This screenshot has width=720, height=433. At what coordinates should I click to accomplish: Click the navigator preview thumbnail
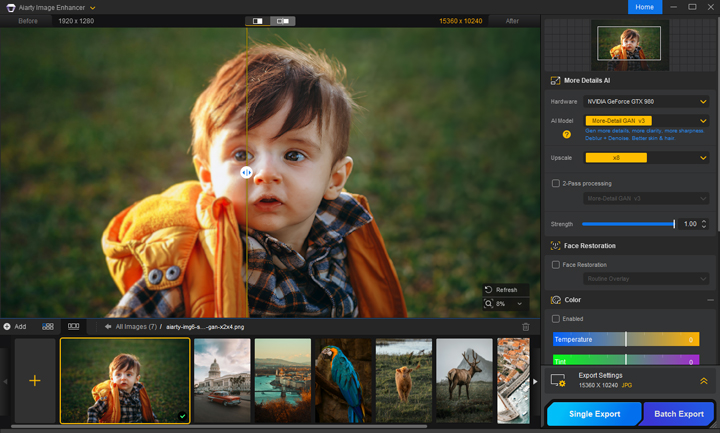click(629, 45)
